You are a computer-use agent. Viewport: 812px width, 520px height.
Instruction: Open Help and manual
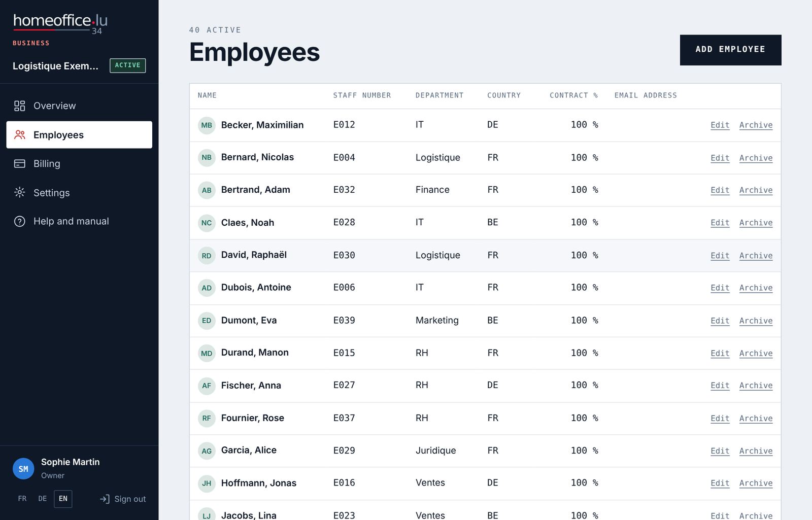point(79,221)
